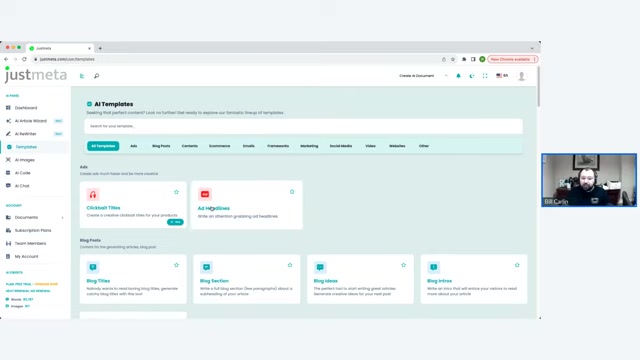Image resolution: width=640 pixels, height=360 pixels.
Task: Collapse sidebar with the menu toggle icon
Action: coord(82,76)
